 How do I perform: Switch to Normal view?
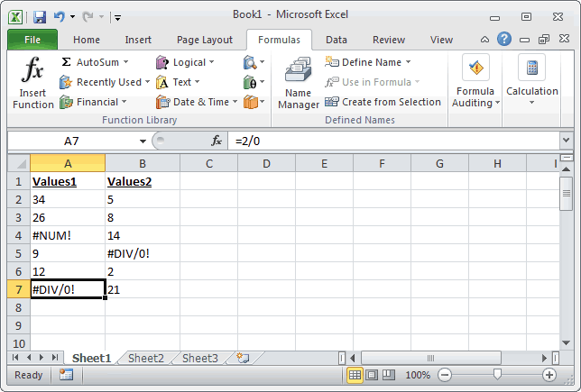[x=355, y=375]
